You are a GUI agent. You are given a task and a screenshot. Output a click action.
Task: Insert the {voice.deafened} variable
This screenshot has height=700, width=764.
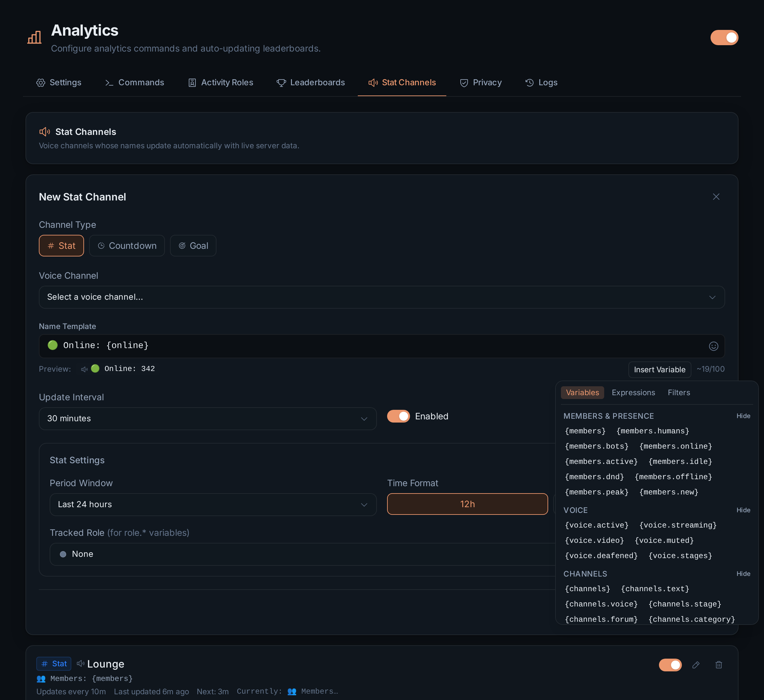click(601, 556)
